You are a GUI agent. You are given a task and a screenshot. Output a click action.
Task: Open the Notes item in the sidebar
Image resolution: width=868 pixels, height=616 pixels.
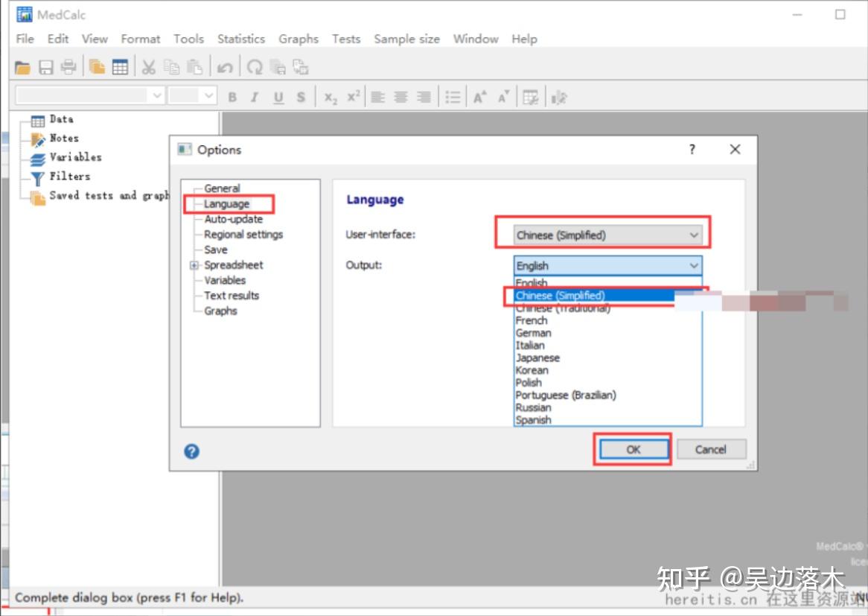coord(63,138)
